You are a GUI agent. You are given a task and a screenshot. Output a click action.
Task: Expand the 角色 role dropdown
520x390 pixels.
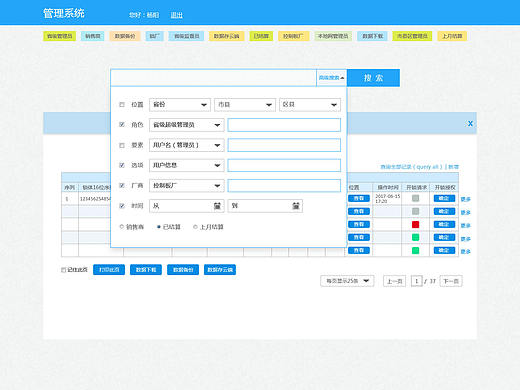187,125
